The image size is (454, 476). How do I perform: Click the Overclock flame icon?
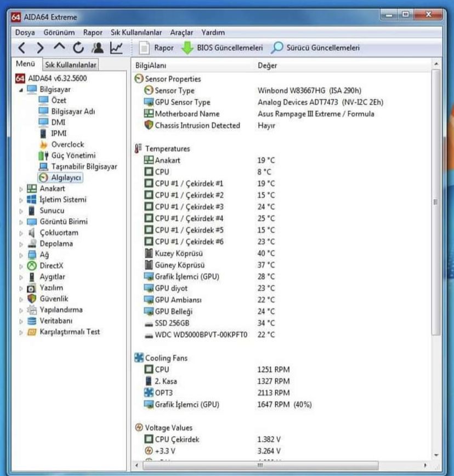(43, 145)
